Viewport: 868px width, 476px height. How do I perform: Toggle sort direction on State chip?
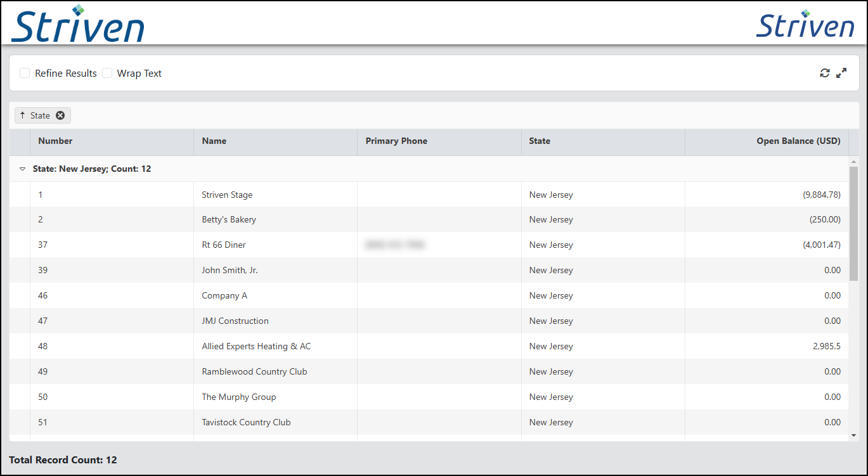coord(23,115)
